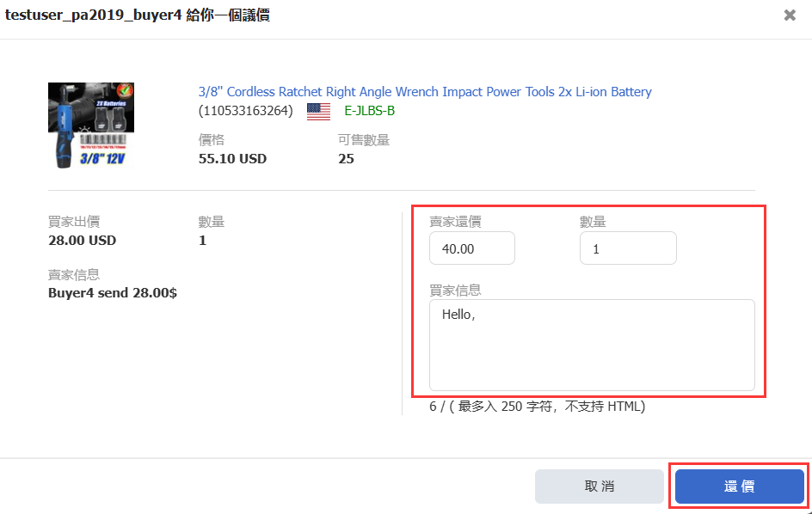Screen dimensions: 812x514
Task: Click the E-JLBS-B SKU link
Action: pos(369,111)
